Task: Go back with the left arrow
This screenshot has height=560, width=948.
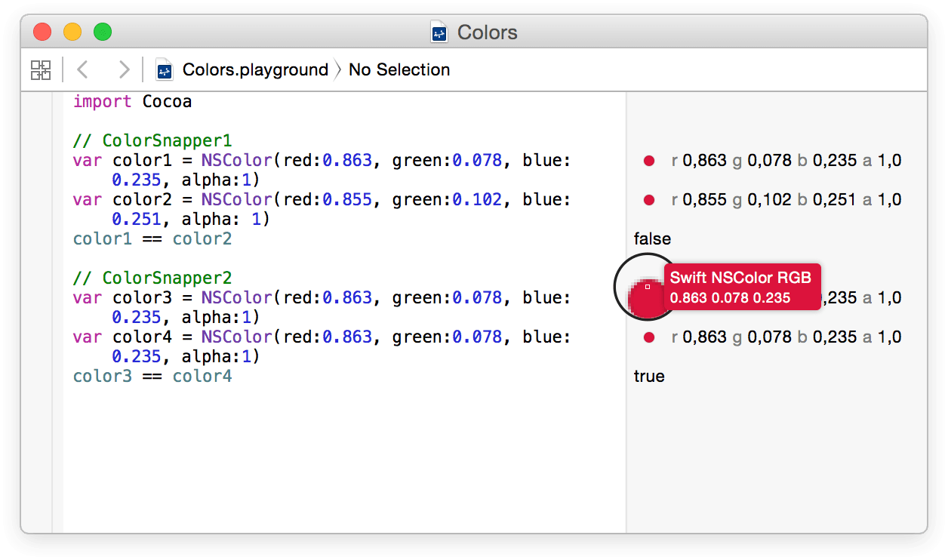Action: coord(83,70)
